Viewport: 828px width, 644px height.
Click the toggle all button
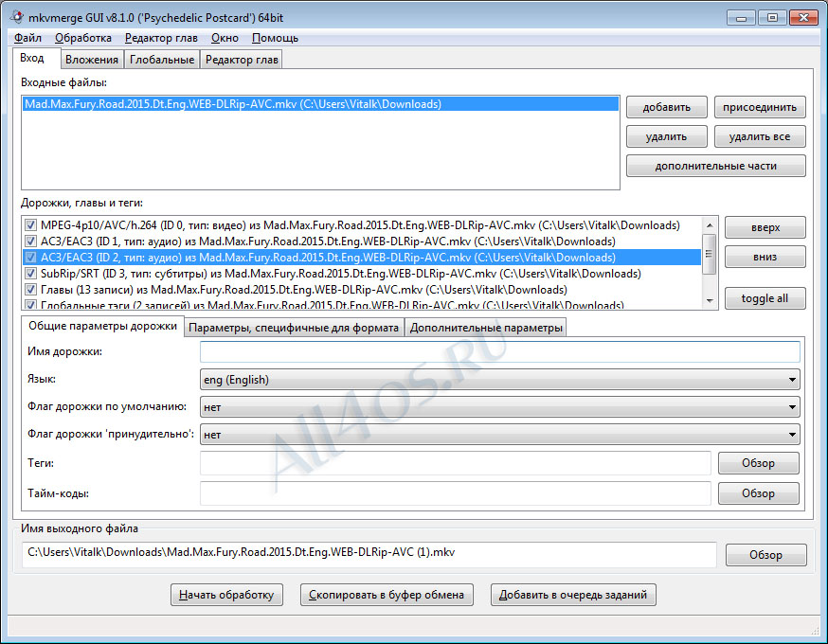click(x=765, y=298)
